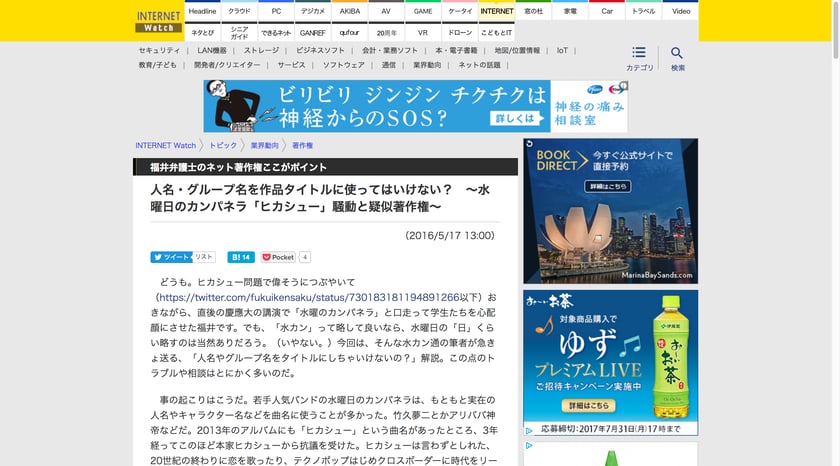The image size is (840, 466).
Task: Click the Twitter list button
Action: coord(204,257)
